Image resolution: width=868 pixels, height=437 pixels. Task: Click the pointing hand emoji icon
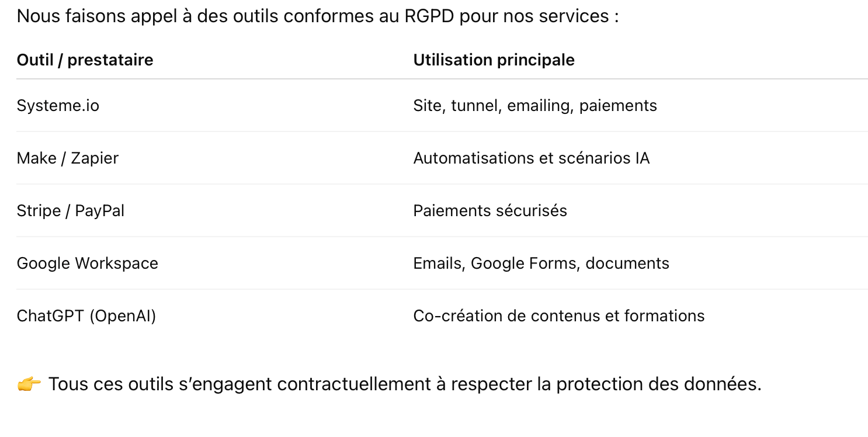coord(29,384)
